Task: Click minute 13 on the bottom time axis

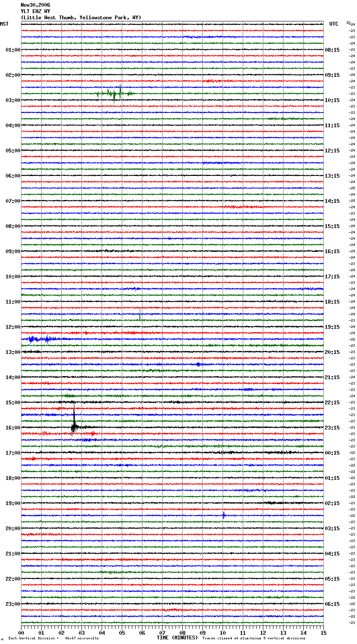Action: pyautogui.click(x=283, y=633)
